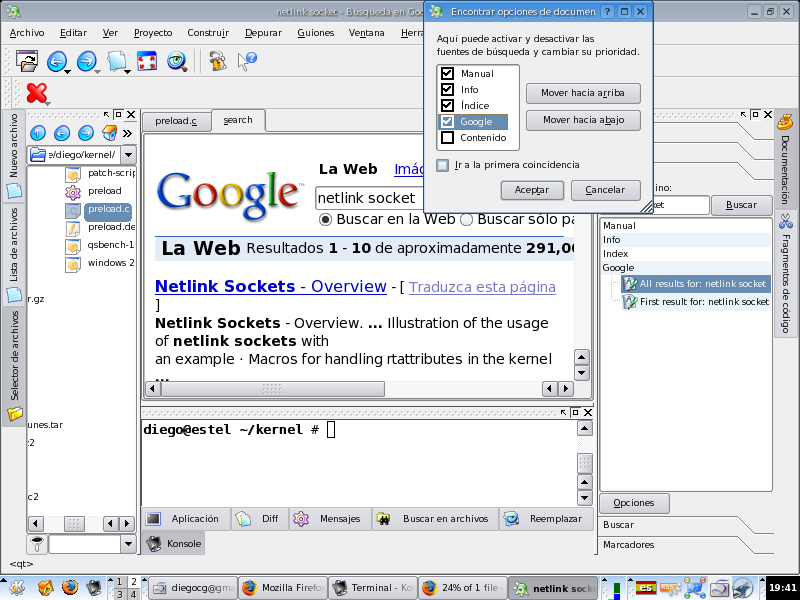Uncheck the Manual search source
This screenshot has width=800, height=600.
[447, 73]
